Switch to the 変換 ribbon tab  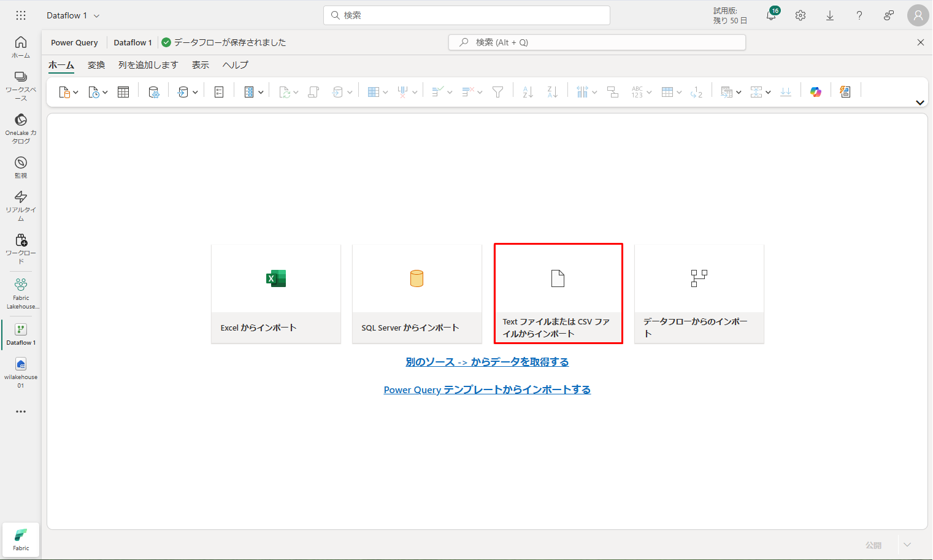click(x=96, y=65)
